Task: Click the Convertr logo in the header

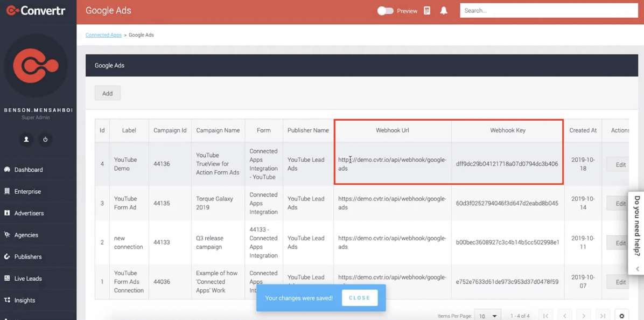Action: click(36, 10)
